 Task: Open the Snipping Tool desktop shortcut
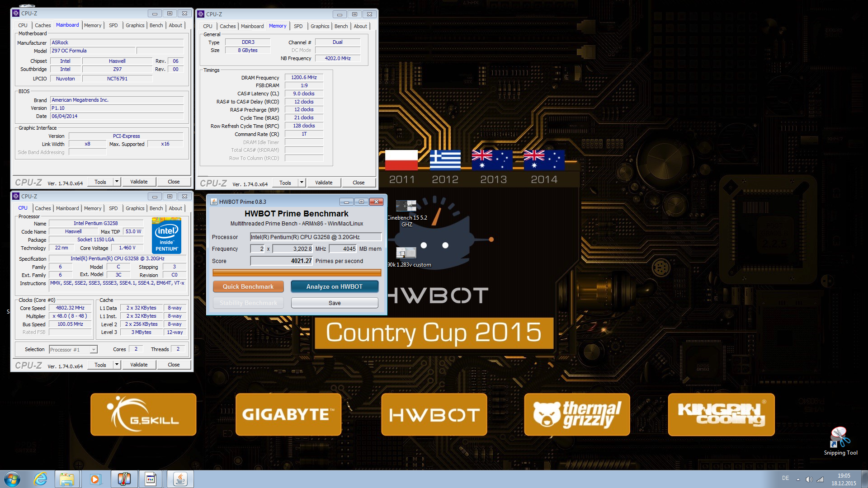[840, 441]
